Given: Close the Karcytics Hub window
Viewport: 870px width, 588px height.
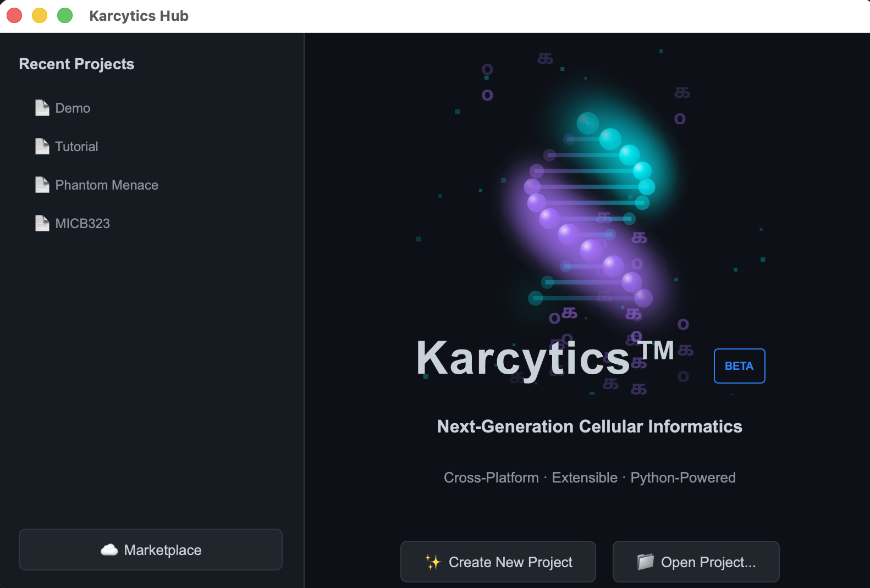Looking at the screenshot, I should (14, 15).
